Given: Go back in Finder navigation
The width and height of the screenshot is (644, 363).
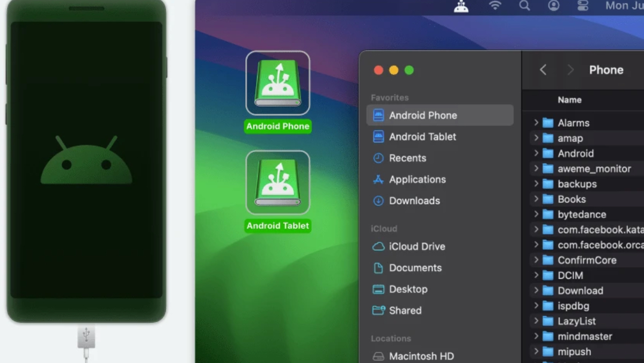Looking at the screenshot, I should [543, 70].
